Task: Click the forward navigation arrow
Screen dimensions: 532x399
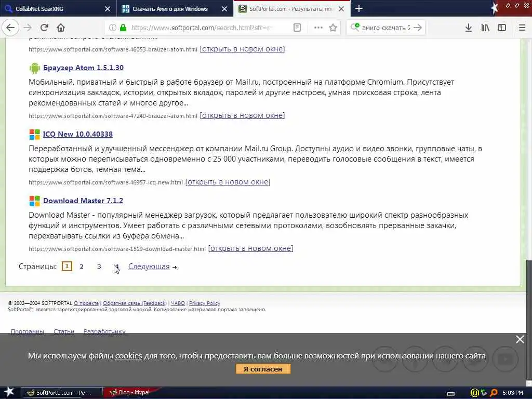Action: (x=28, y=28)
